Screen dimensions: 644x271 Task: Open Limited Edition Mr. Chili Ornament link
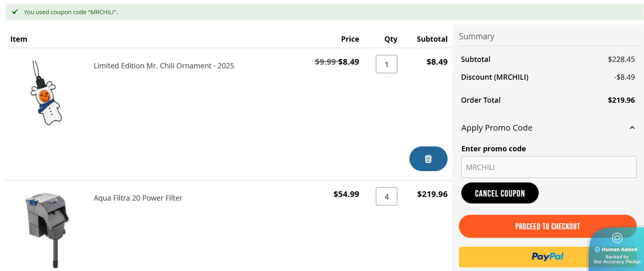pyautogui.click(x=164, y=66)
